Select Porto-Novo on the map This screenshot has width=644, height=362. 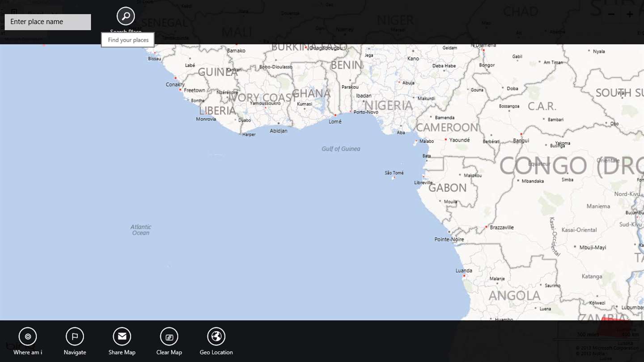[366, 112]
